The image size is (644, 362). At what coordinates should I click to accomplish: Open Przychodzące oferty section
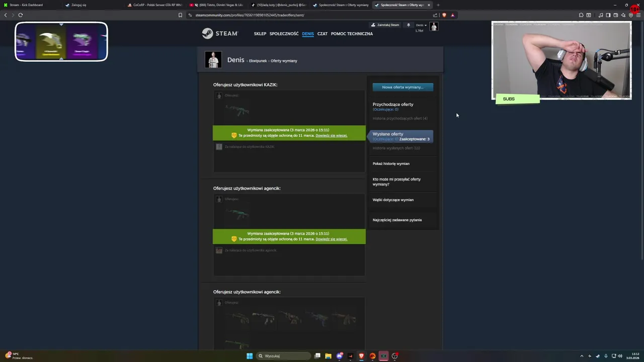click(393, 105)
